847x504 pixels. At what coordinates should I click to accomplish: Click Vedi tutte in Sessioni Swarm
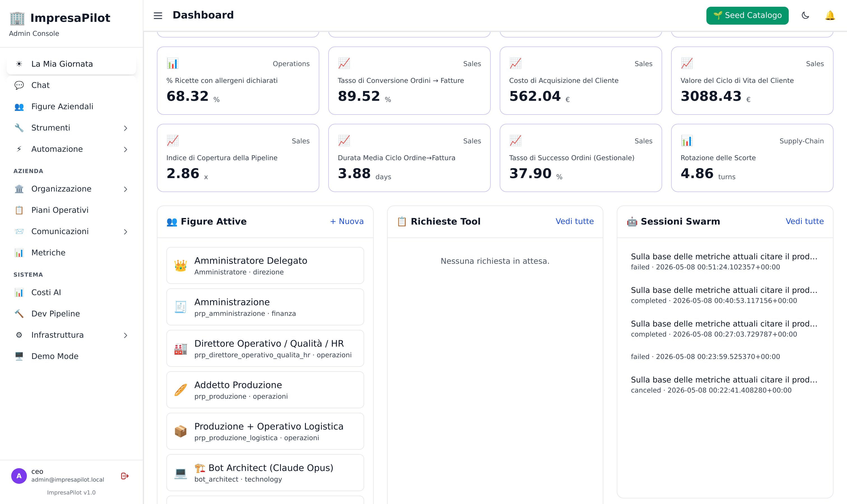coord(804,221)
